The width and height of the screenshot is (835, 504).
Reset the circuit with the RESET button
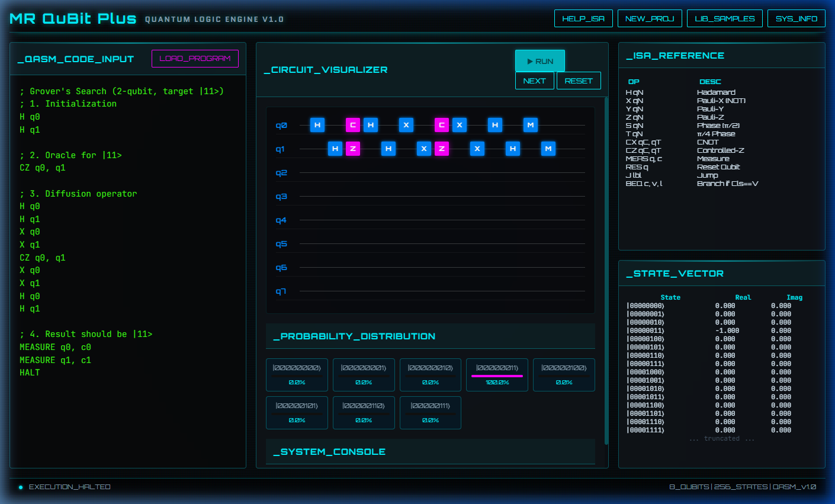pyautogui.click(x=579, y=81)
